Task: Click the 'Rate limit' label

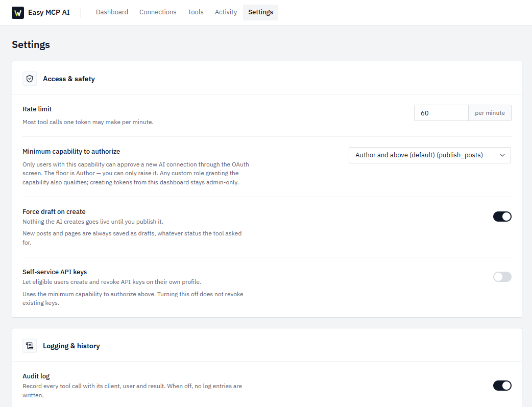Action: click(37, 109)
